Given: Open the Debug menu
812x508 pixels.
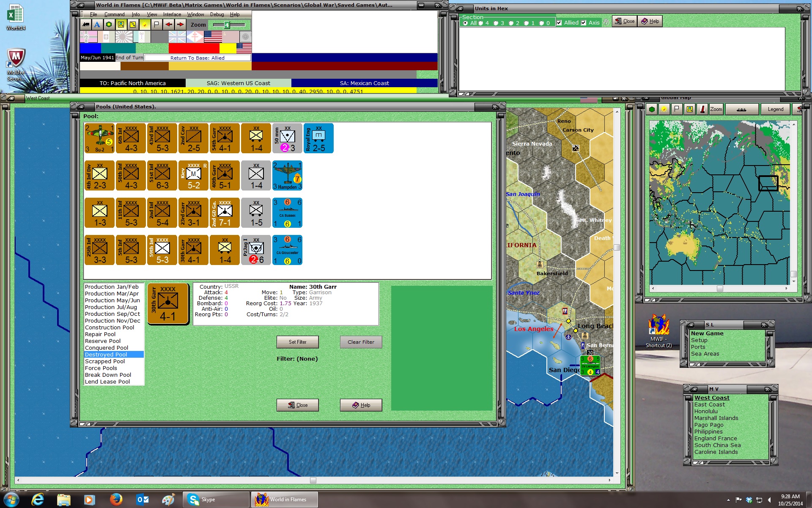Looking at the screenshot, I should pos(217,14).
